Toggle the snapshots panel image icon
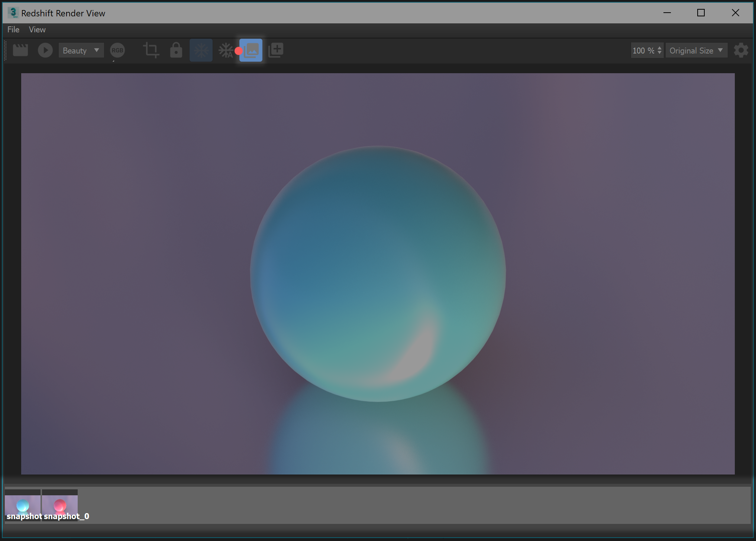Screen dimensions: 756x541 coord(251,50)
